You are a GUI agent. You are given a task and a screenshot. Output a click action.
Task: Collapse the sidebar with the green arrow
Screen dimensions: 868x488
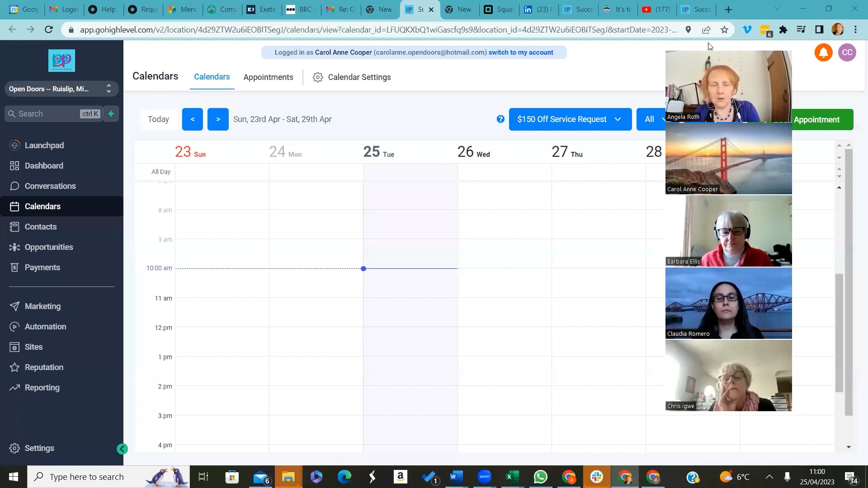point(122,449)
